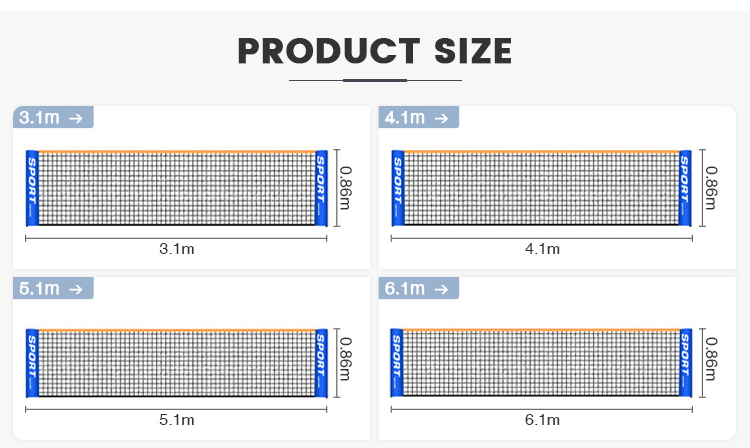Select the 5.1m size label tag
This screenshot has height=448, width=750.
[x=53, y=288]
